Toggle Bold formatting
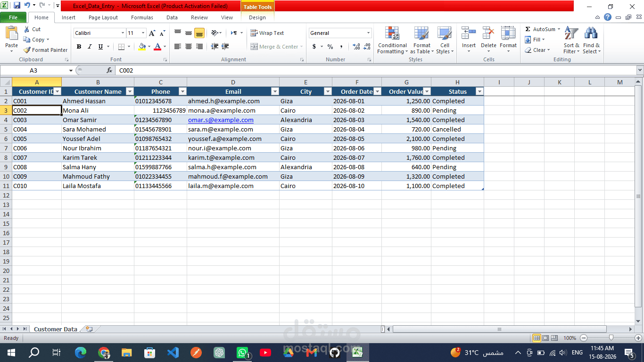The height and width of the screenshot is (362, 644). point(79,47)
